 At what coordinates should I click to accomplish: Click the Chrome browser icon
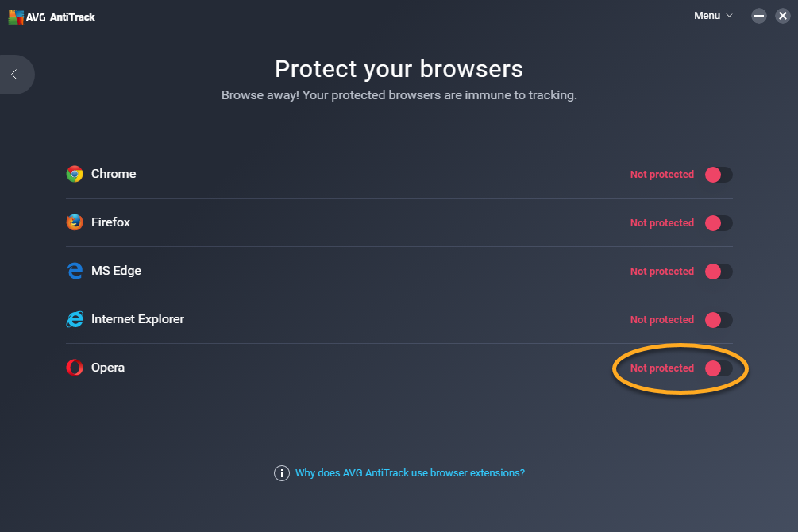[x=75, y=174]
